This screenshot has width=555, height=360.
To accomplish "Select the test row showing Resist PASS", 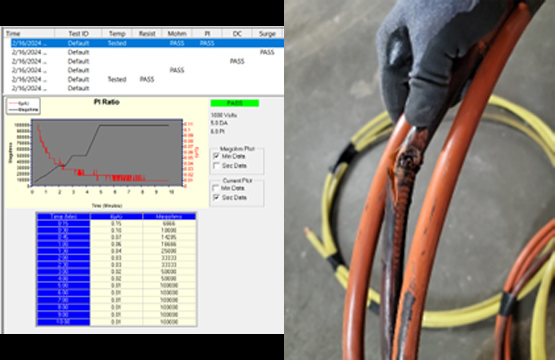I will click(147, 79).
